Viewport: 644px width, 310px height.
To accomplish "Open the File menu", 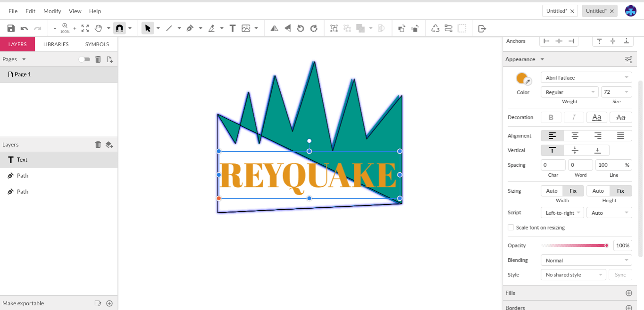I will tap(13, 11).
